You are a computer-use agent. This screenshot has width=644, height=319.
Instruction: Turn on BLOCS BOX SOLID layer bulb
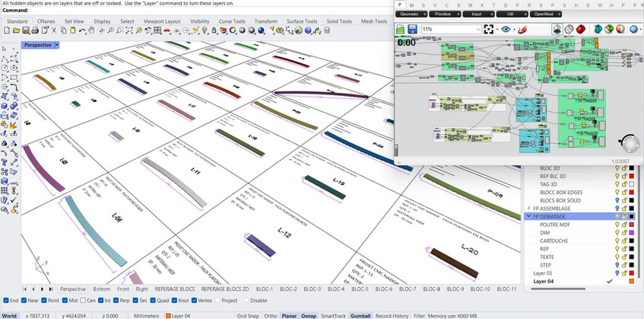point(617,200)
